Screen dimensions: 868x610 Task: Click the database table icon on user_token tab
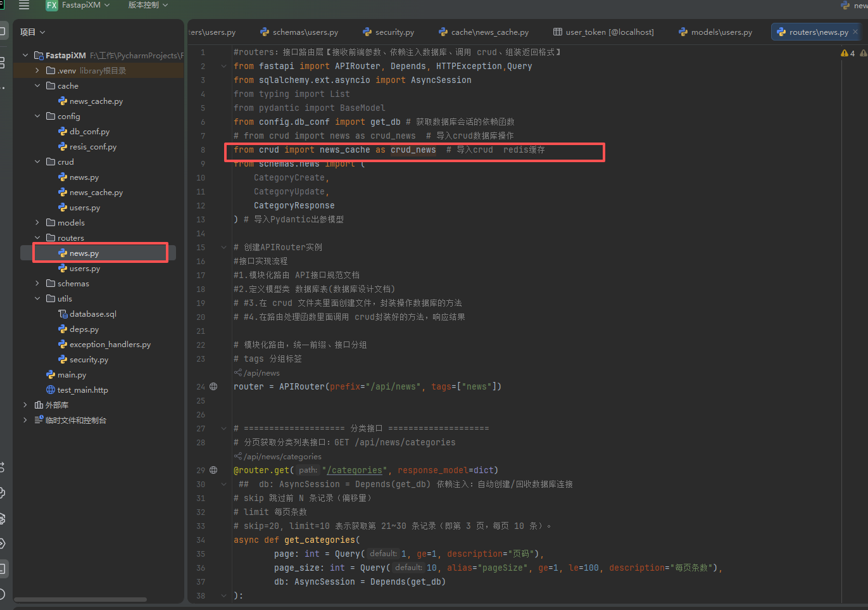pos(557,32)
